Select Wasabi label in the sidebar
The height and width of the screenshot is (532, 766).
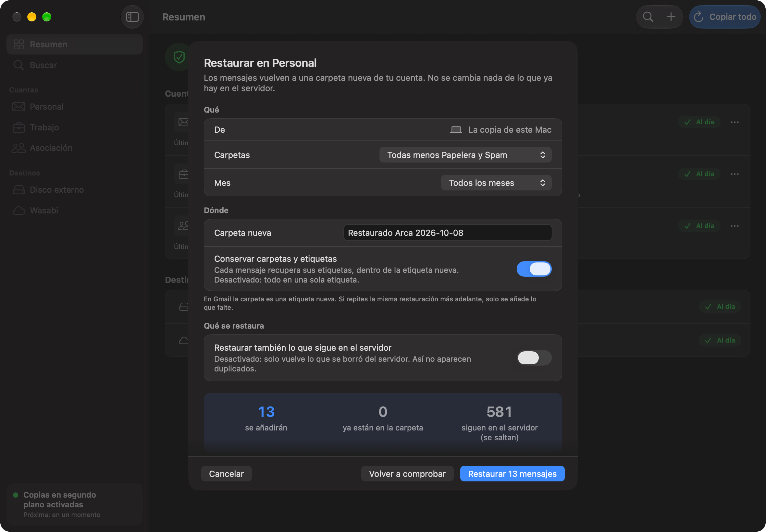[44, 210]
